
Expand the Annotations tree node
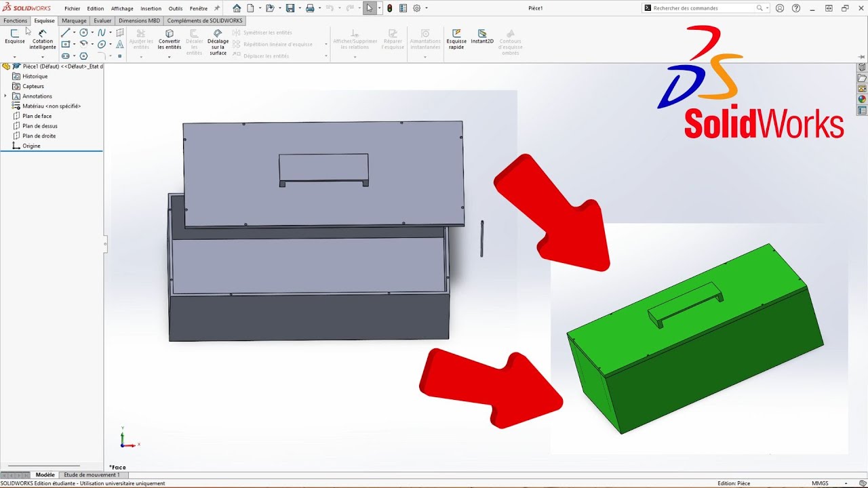coord(5,96)
